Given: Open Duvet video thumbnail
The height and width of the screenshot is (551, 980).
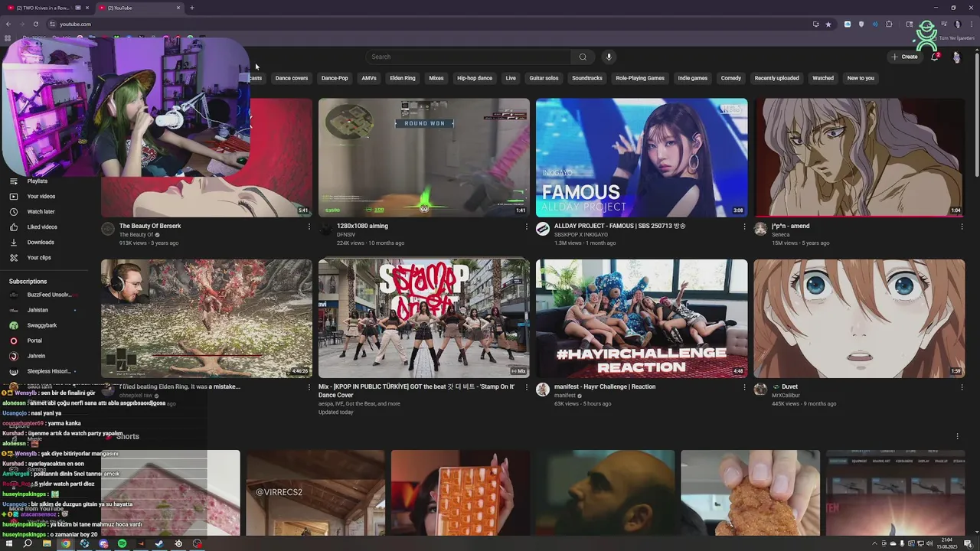Looking at the screenshot, I should (859, 318).
